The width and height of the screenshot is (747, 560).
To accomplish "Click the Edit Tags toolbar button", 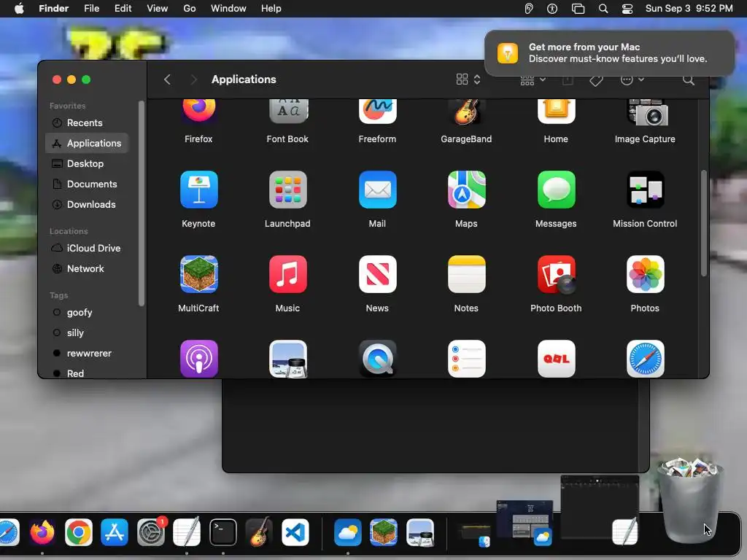I will tap(596, 80).
